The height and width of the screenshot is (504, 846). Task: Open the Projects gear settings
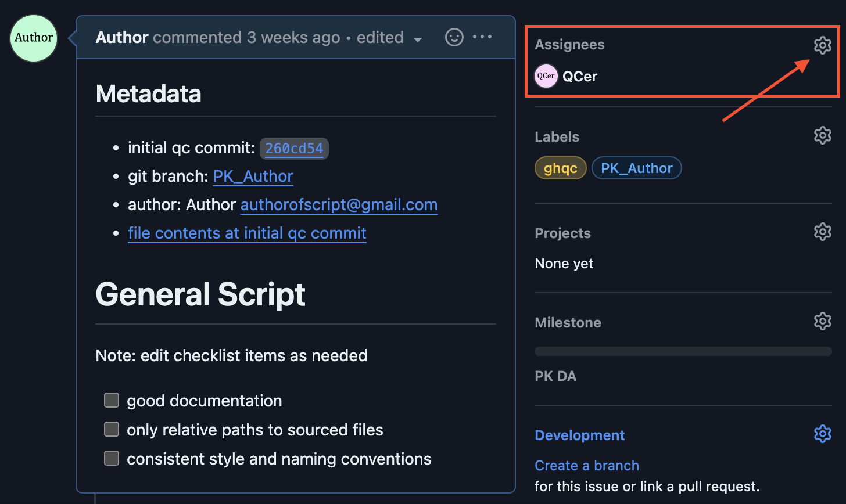pos(822,232)
